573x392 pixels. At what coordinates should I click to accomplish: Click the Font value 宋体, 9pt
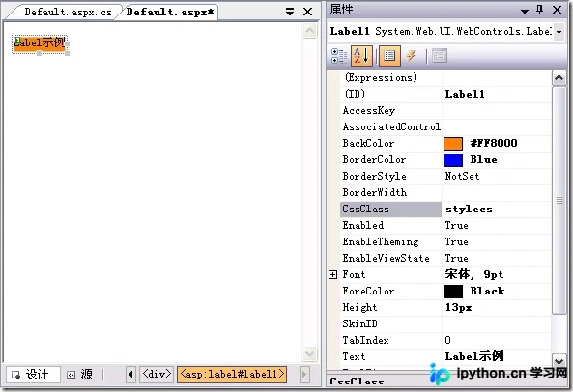tap(474, 274)
